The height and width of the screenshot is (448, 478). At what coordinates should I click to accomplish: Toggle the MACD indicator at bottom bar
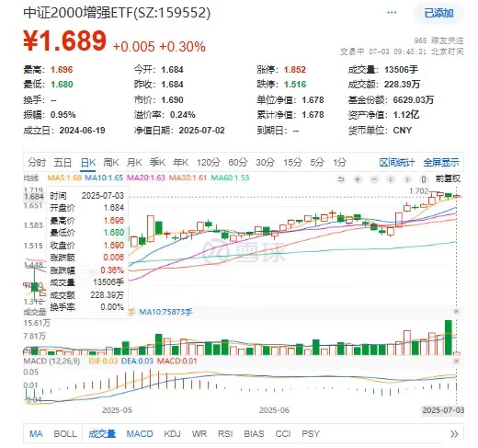coord(140,433)
